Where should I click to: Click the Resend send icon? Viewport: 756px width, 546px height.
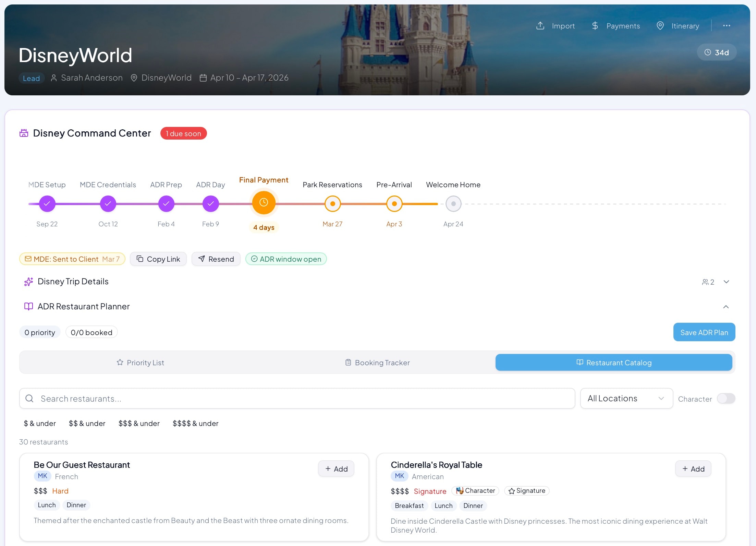point(202,259)
